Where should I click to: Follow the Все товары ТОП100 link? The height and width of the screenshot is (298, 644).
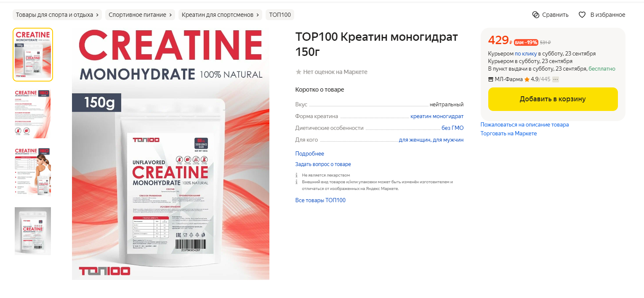coord(320,200)
